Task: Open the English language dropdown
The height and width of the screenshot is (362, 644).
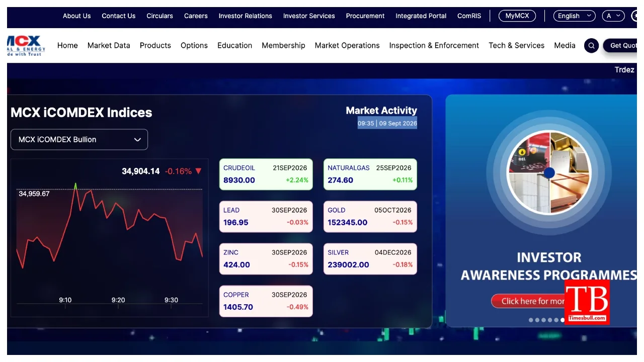Action: (x=574, y=16)
